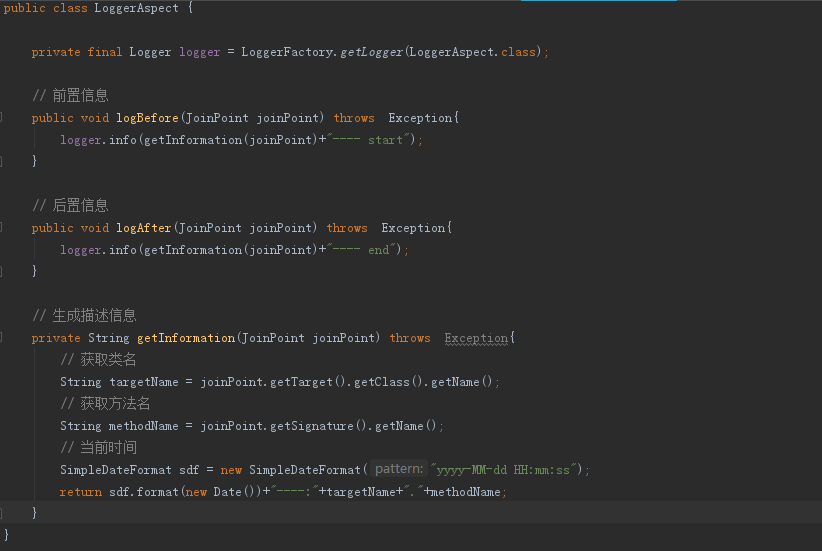Click the date pattern string "yyyy-MM-dd HH:mm:ss"
822x551 pixels.
click(x=505, y=469)
